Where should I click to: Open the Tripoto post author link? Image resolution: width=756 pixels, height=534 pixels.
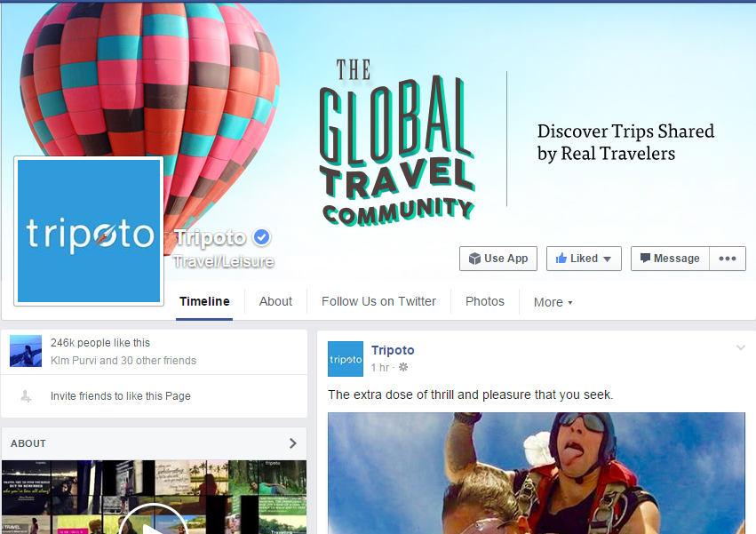[x=393, y=350]
